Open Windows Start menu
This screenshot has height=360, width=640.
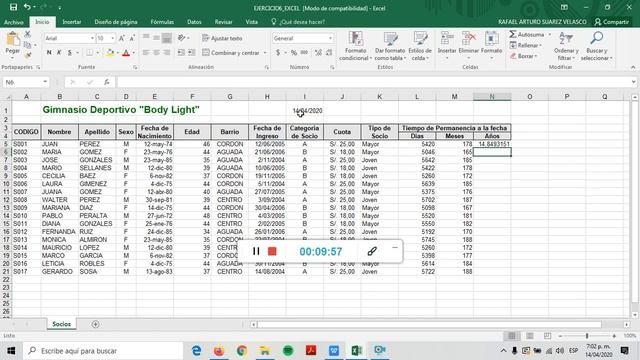click(11, 351)
